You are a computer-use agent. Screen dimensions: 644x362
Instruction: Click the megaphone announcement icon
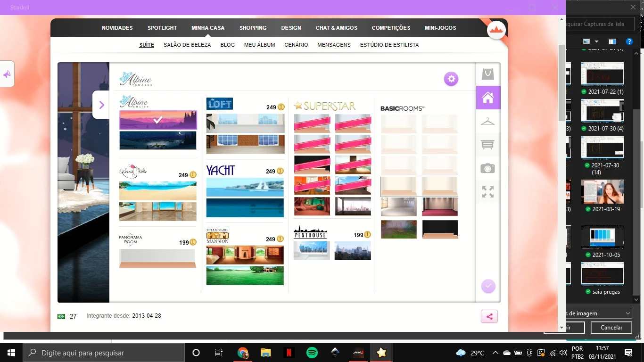coord(7,74)
